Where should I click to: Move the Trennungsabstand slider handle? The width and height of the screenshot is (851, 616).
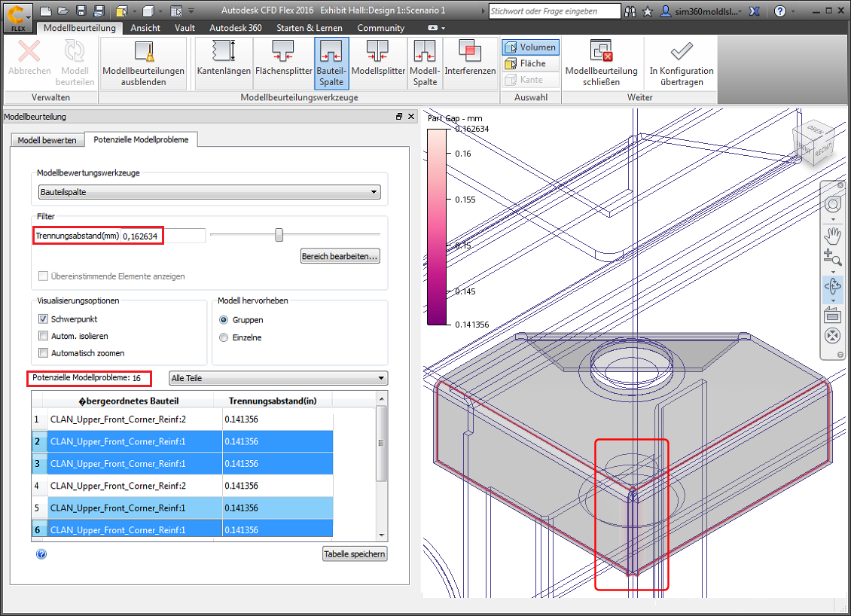[279, 234]
